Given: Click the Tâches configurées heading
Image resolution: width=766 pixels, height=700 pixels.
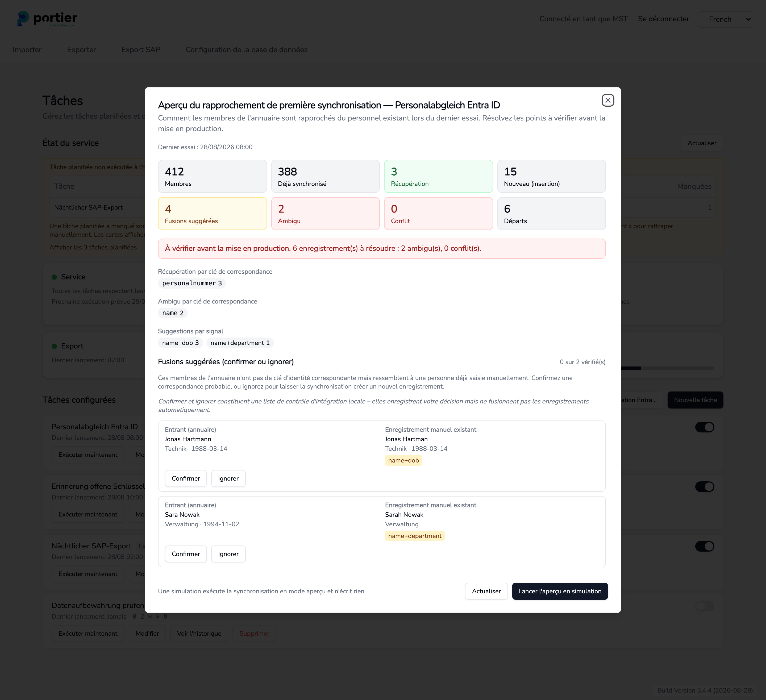Looking at the screenshot, I should pos(79,400).
